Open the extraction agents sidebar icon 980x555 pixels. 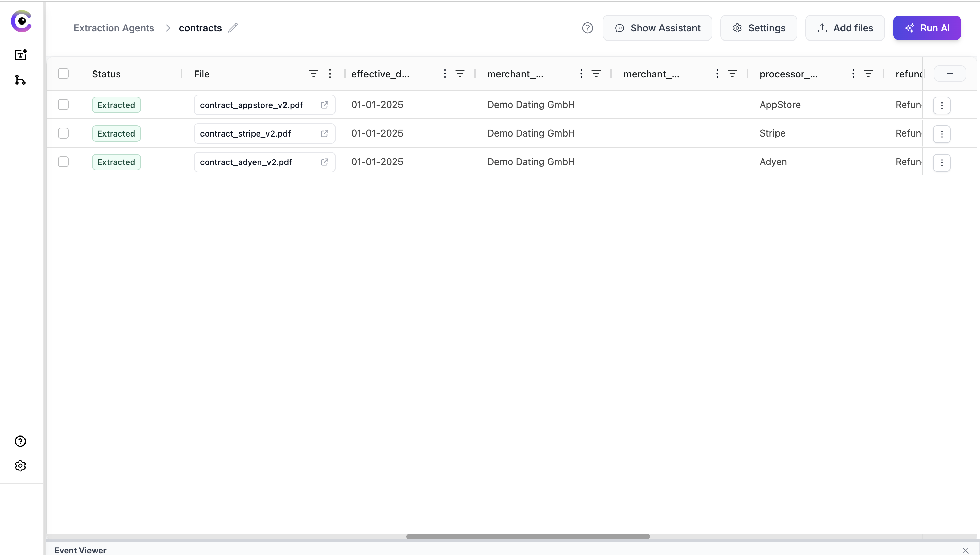tap(20, 55)
